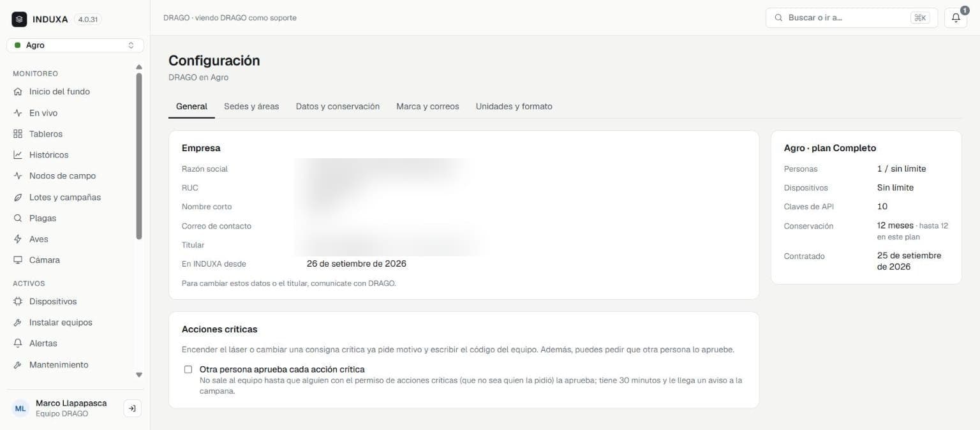Click the version badge 4.0.31
This screenshot has width=980, height=430.
click(x=88, y=19)
